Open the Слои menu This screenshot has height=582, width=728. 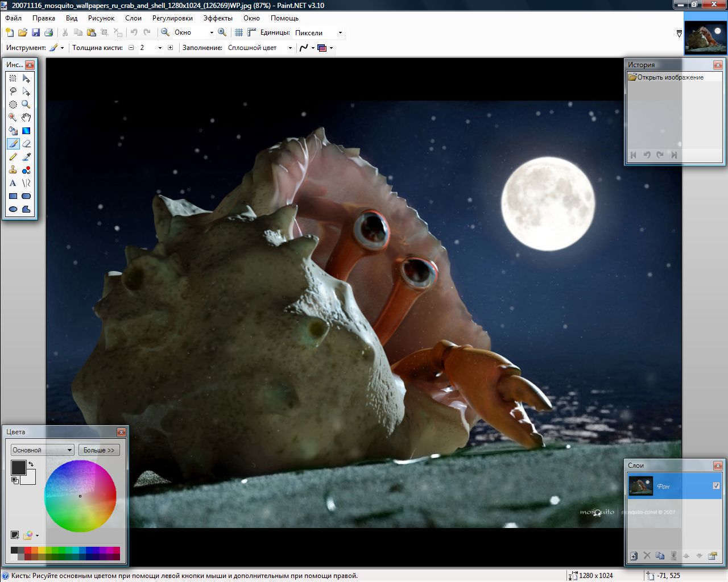coord(133,18)
